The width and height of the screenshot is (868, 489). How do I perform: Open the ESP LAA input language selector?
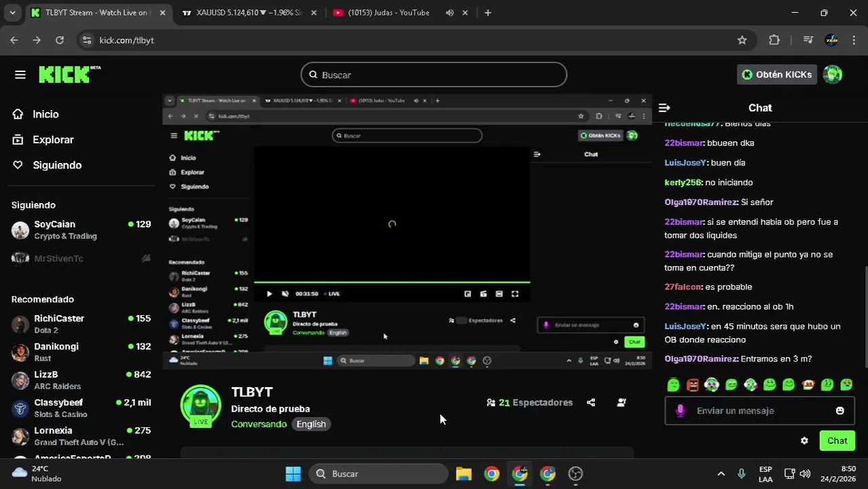[765, 474]
